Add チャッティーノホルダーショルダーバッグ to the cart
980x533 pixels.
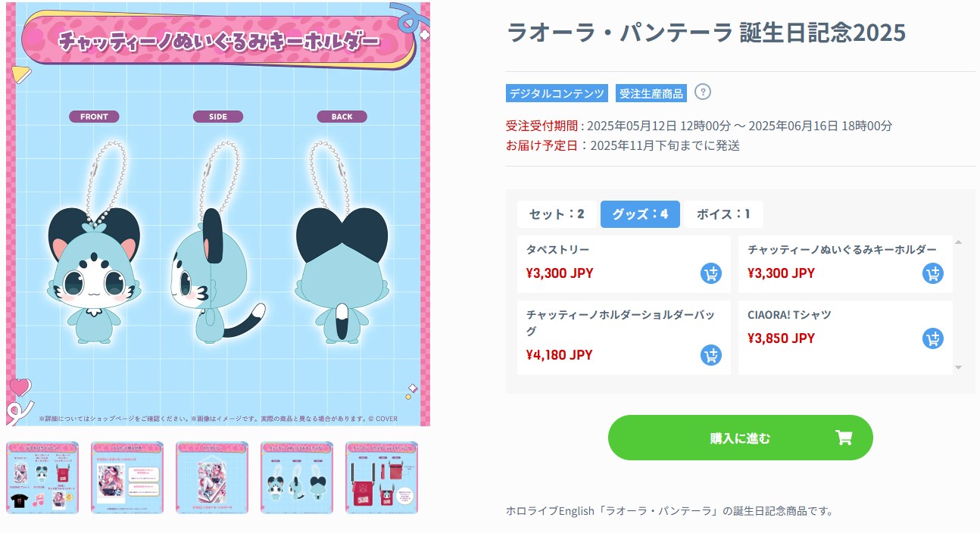(710, 355)
